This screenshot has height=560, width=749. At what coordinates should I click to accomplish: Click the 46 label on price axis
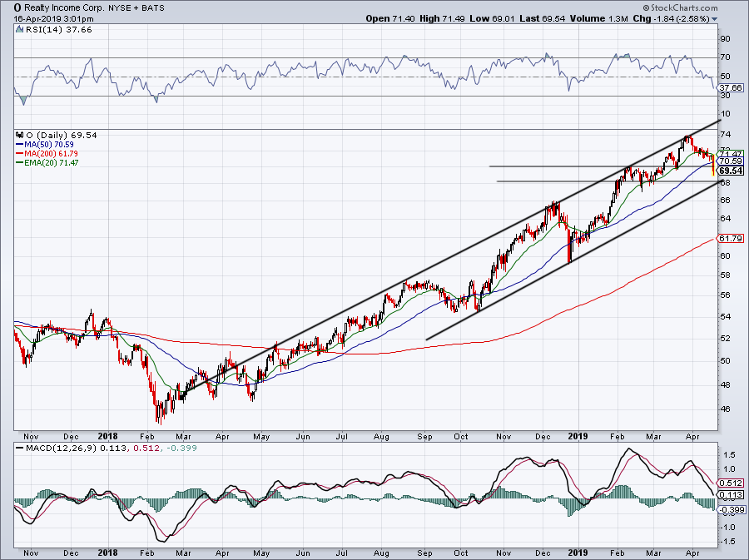(x=725, y=409)
